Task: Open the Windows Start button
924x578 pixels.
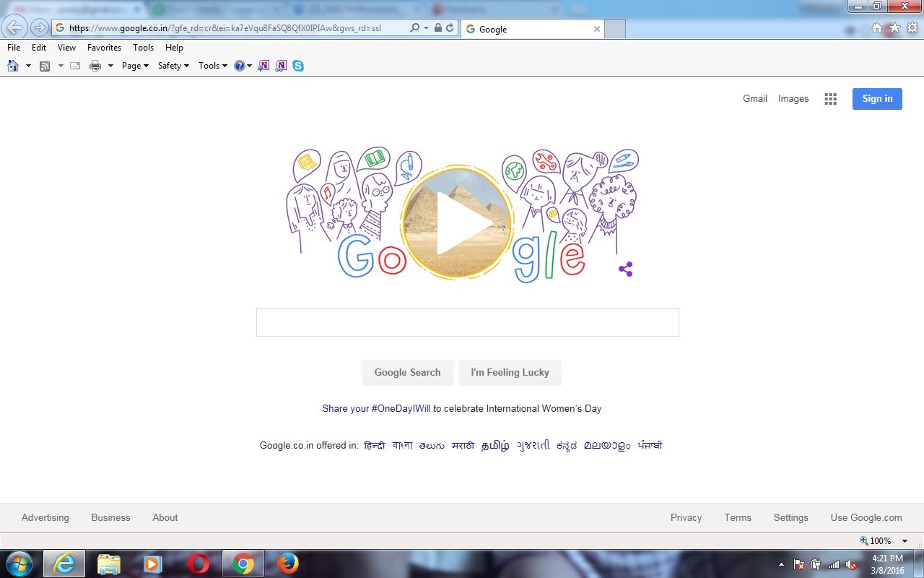Action: pos(19,564)
